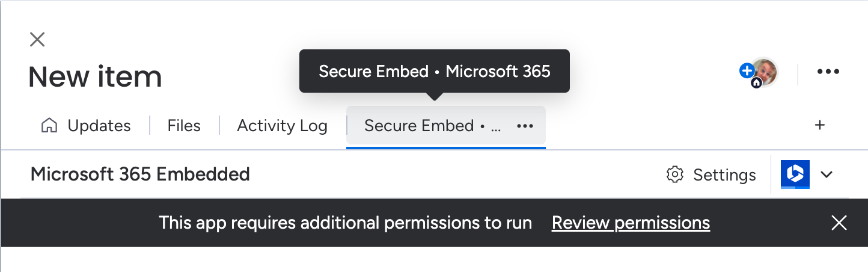The width and height of the screenshot is (868, 272).
Task: Add a new view with the plus icon
Action: 819,125
